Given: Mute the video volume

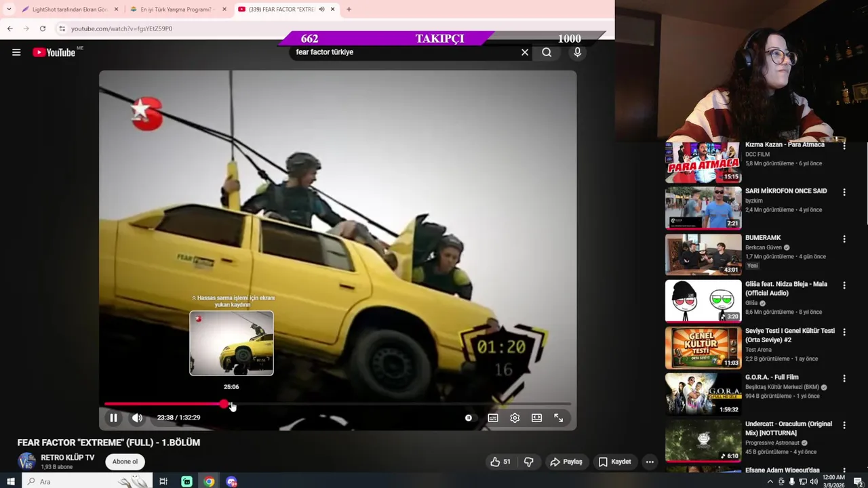Looking at the screenshot, I should coord(137,418).
